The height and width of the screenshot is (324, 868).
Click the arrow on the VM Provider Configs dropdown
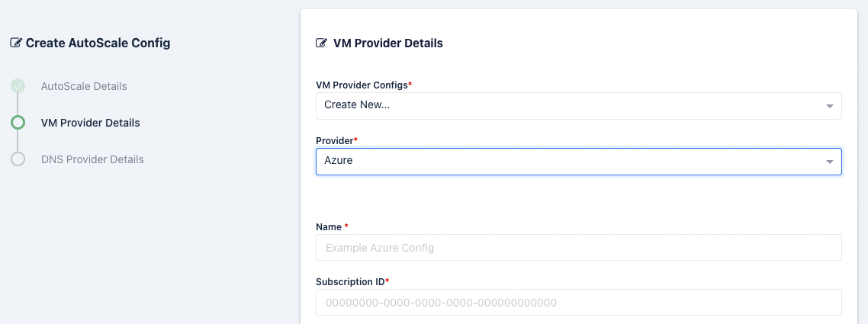830,106
